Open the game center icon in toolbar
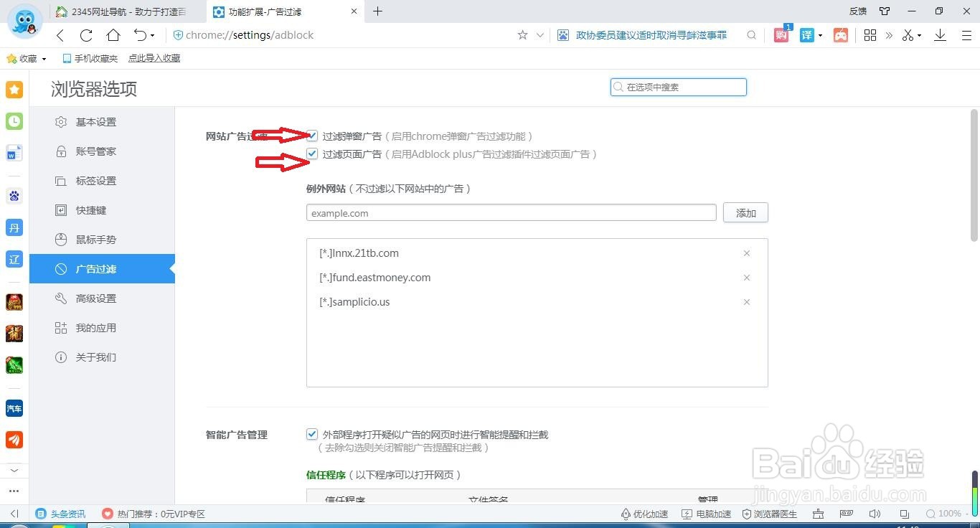 pos(841,34)
